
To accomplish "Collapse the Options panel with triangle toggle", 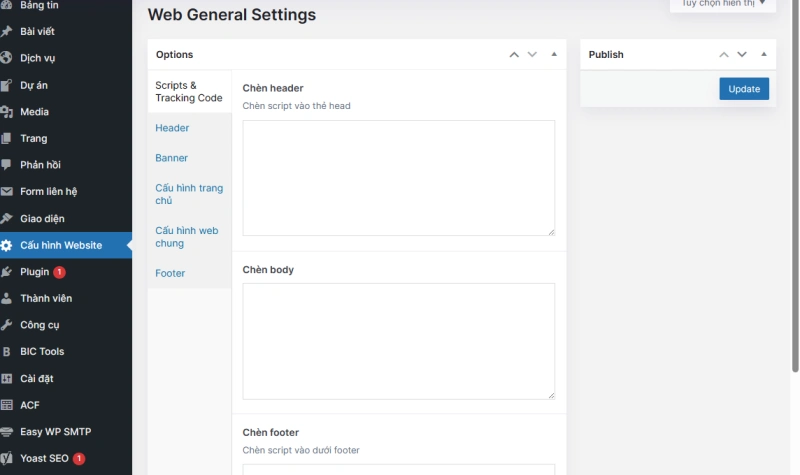I will point(554,54).
